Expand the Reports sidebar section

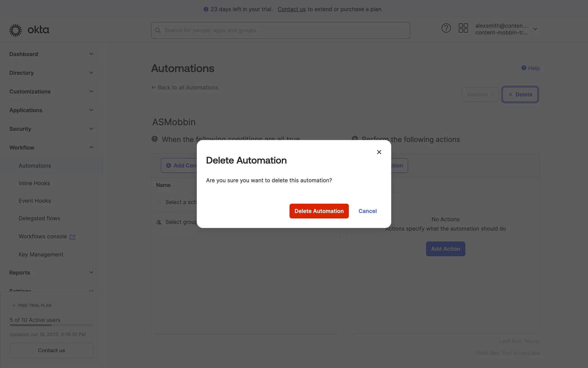[x=91, y=273]
